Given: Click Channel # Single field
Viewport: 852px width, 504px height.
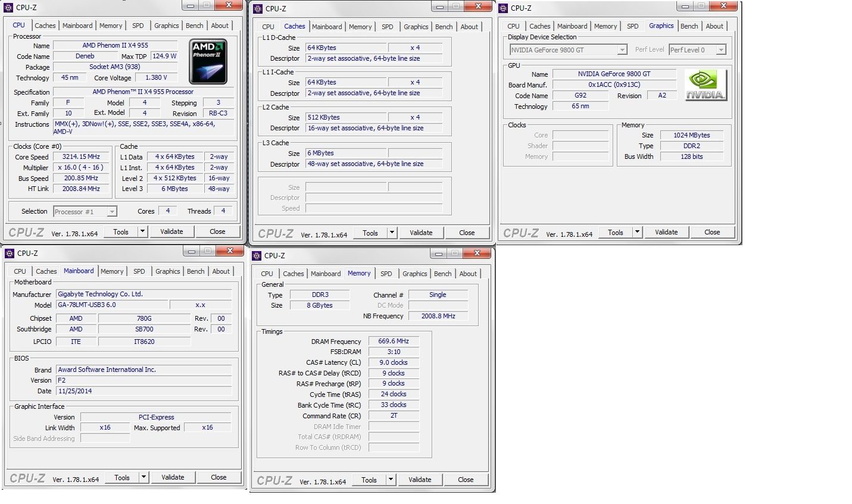Looking at the screenshot, I should pos(438,295).
